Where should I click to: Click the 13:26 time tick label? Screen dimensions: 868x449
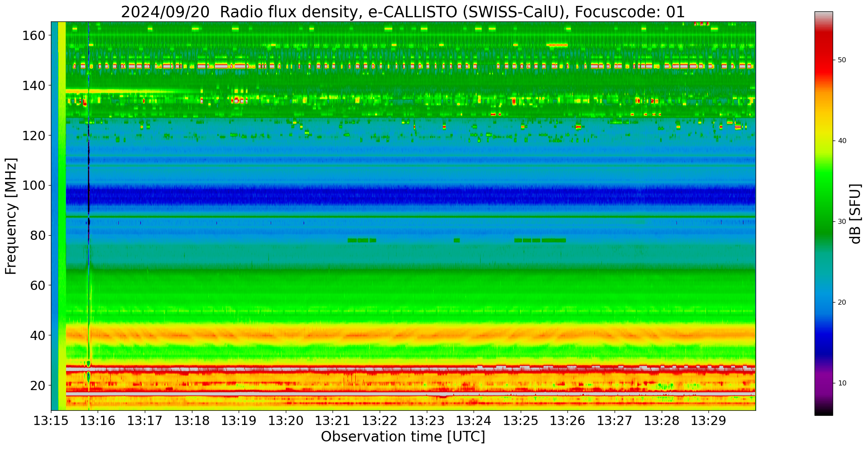[x=568, y=420]
